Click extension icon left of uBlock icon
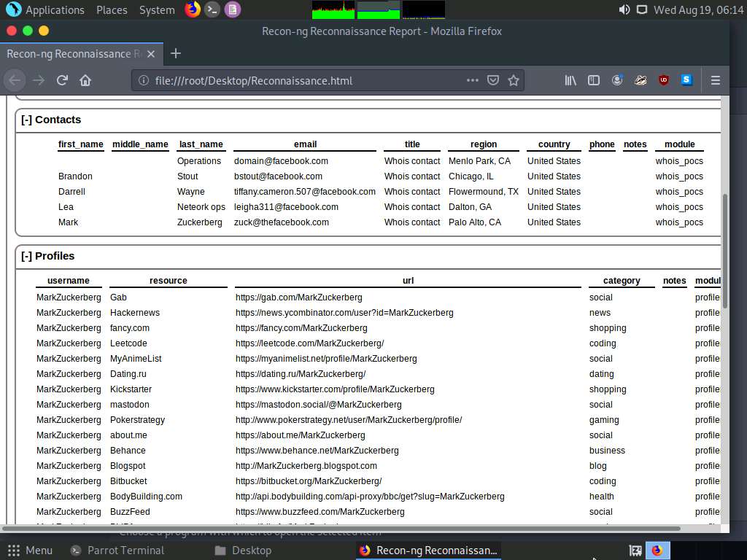Viewport: 747px width, 560px height. click(x=640, y=80)
